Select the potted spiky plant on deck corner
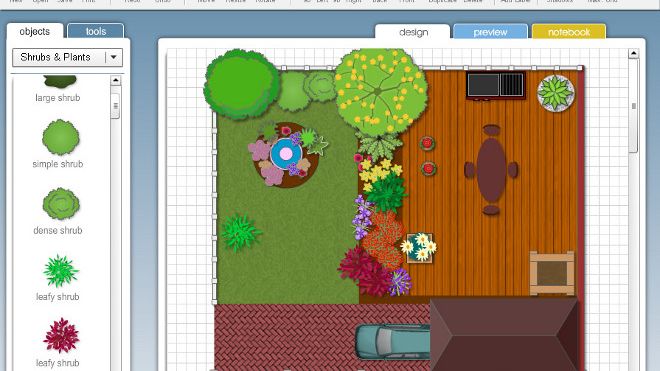The height and width of the screenshot is (371, 660). (x=556, y=93)
